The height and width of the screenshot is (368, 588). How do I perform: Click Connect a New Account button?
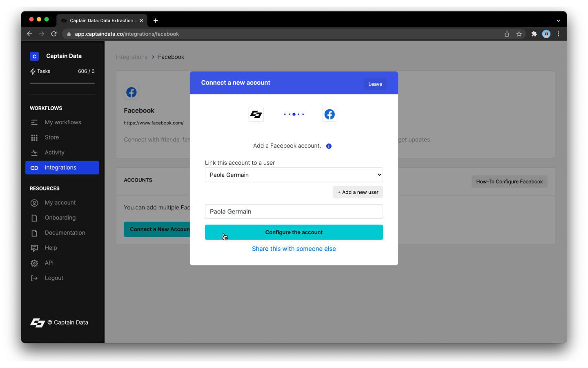pyautogui.click(x=157, y=229)
